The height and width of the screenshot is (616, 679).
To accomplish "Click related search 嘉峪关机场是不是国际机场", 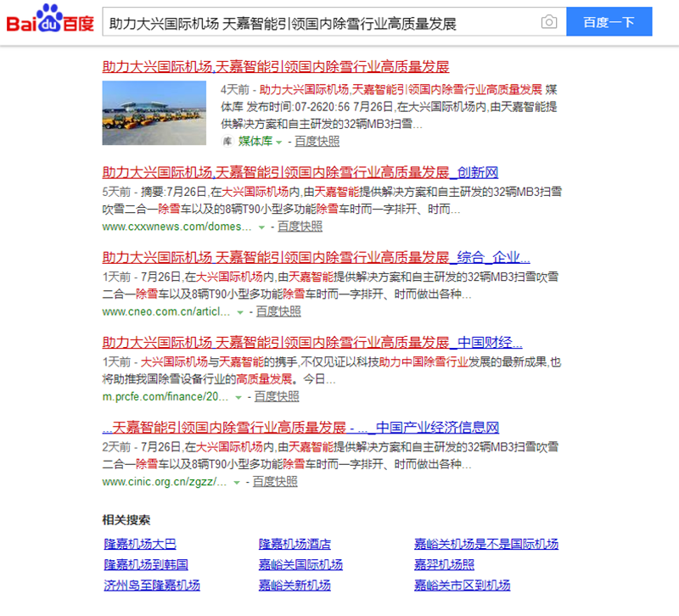I will (x=485, y=544).
